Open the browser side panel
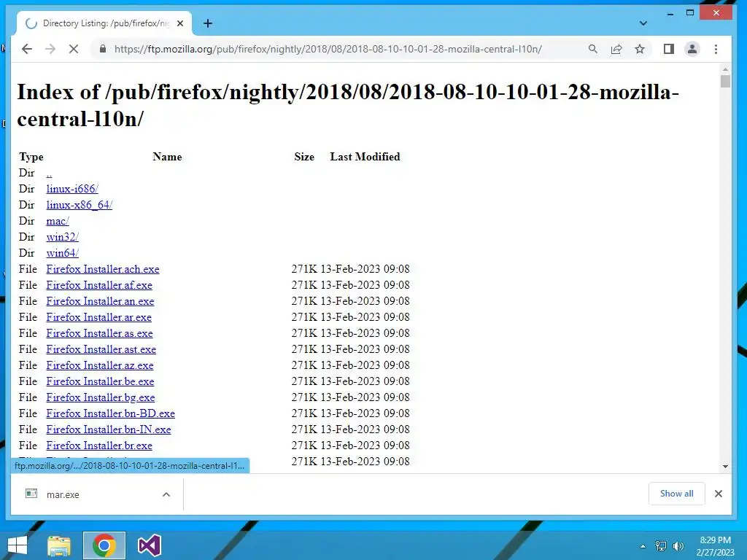747x560 pixels. tap(669, 49)
